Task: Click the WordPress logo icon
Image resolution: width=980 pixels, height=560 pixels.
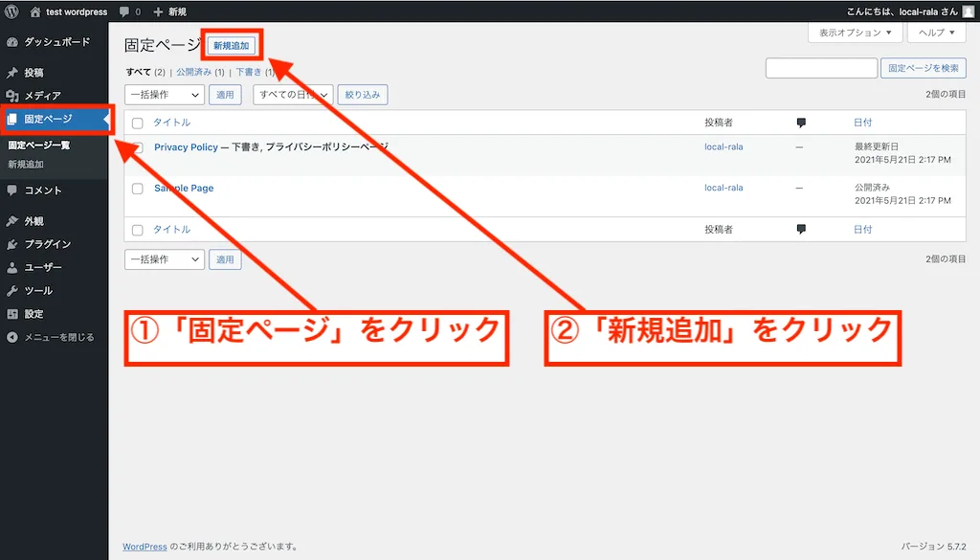Action: (x=11, y=11)
